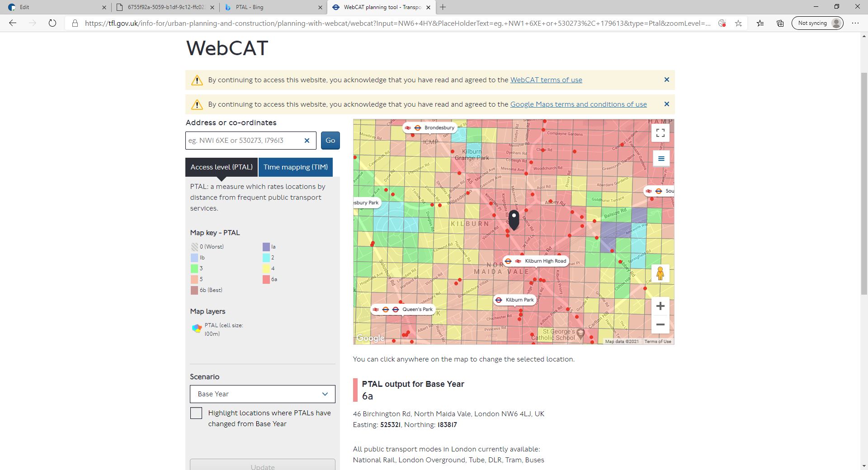Click the site padlock icon
Screen dimensions: 868x470
point(75,23)
